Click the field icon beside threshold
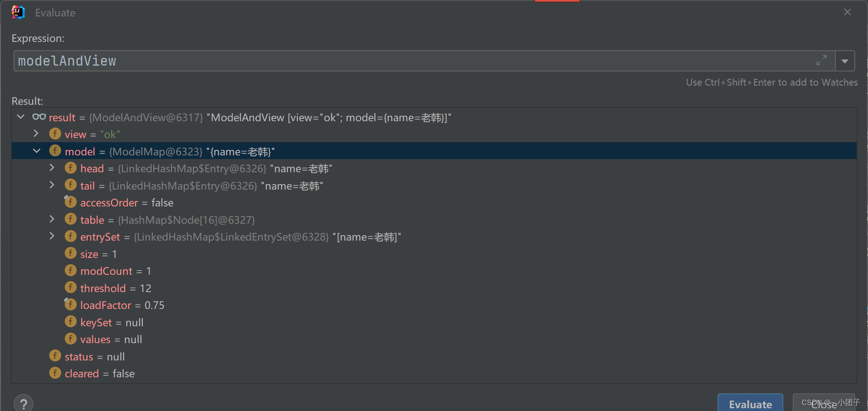Screen dimensions: 868x411 click(x=71, y=288)
